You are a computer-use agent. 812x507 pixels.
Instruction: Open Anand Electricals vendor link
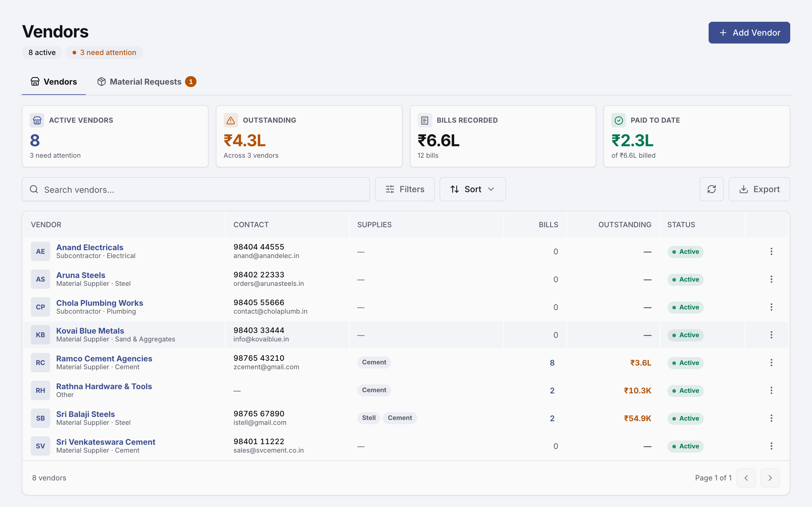(89, 247)
